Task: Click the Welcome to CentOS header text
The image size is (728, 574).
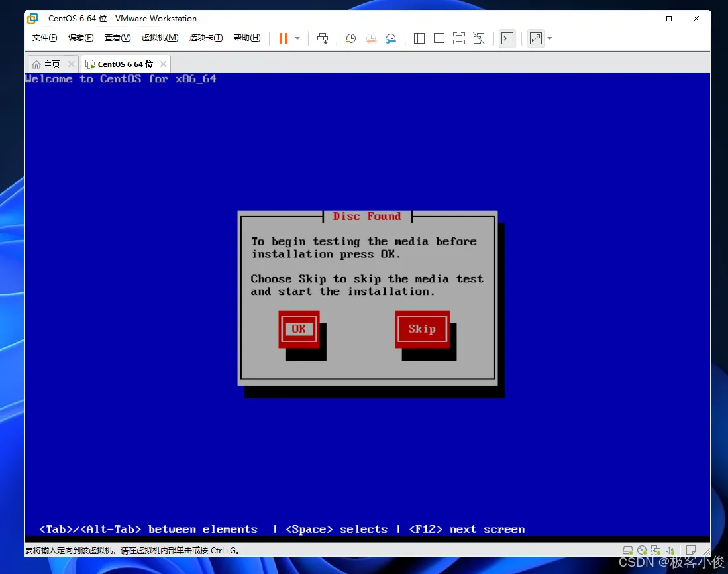Action: pos(121,78)
